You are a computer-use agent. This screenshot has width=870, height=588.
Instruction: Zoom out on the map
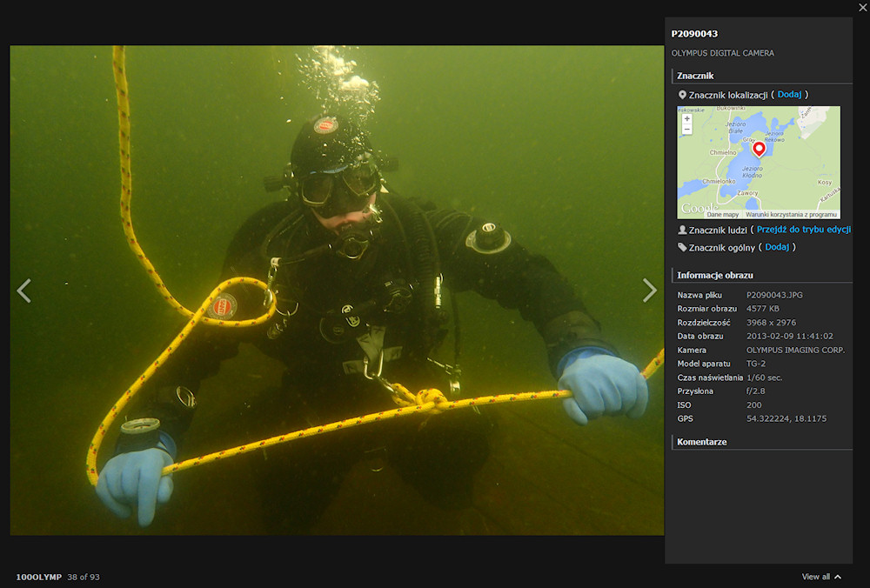(x=687, y=130)
